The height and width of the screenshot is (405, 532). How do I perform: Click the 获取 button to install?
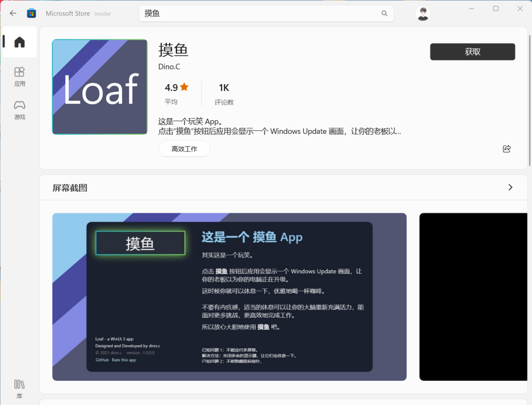[x=472, y=52]
